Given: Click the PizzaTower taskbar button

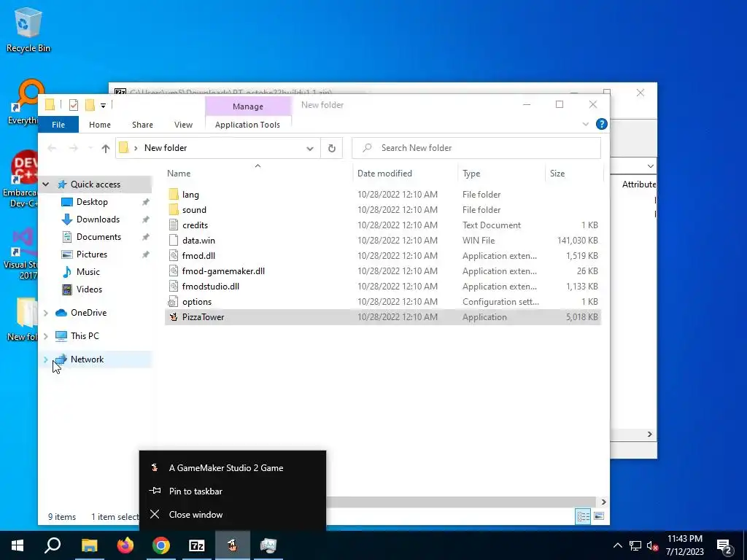Looking at the screenshot, I should (233, 545).
